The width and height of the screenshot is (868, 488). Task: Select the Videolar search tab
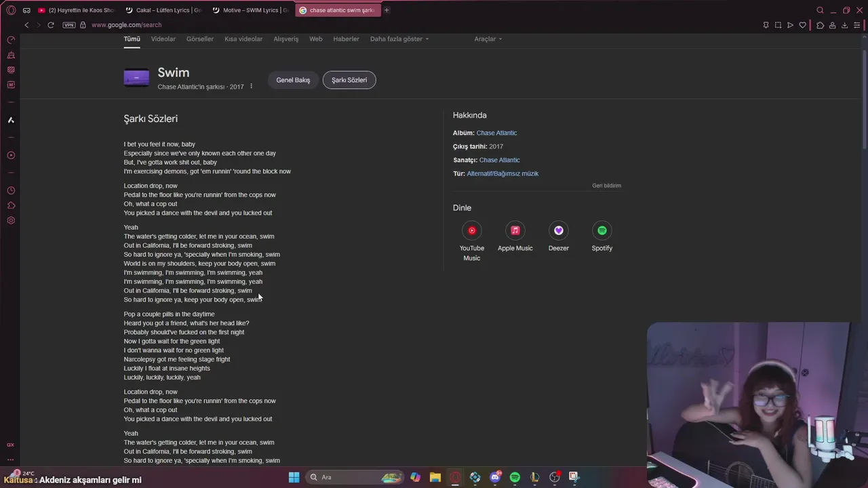point(163,39)
